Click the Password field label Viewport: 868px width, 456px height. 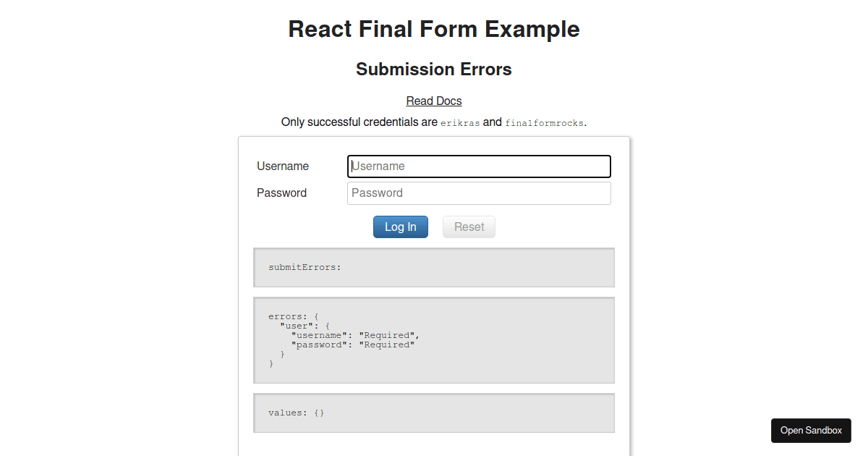point(281,193)
